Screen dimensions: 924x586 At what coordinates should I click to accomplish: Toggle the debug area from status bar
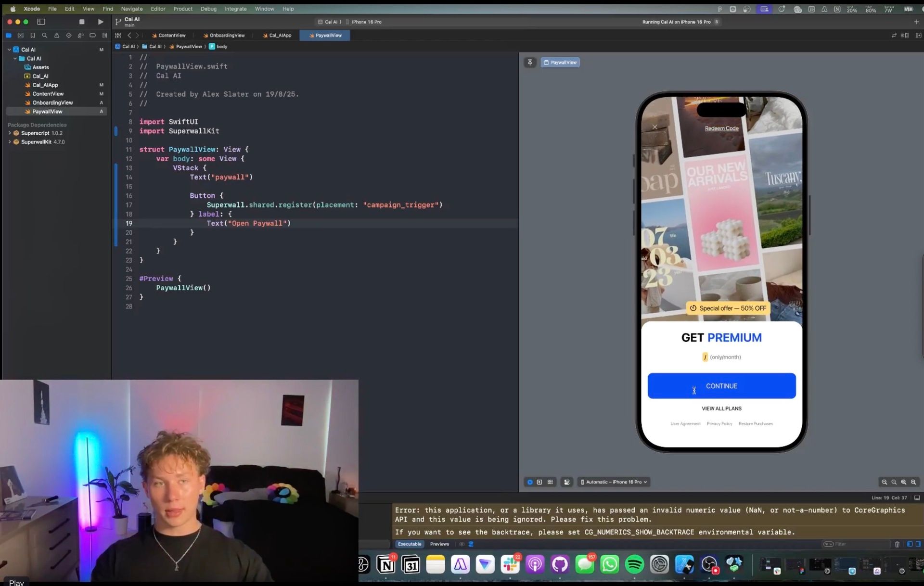click(917, 498)
